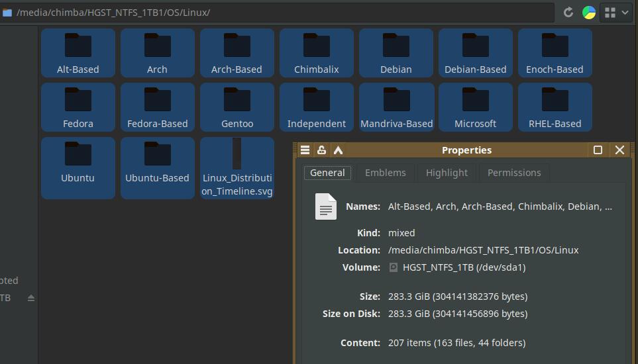Open the Chimbalix folder

(317, 53)
